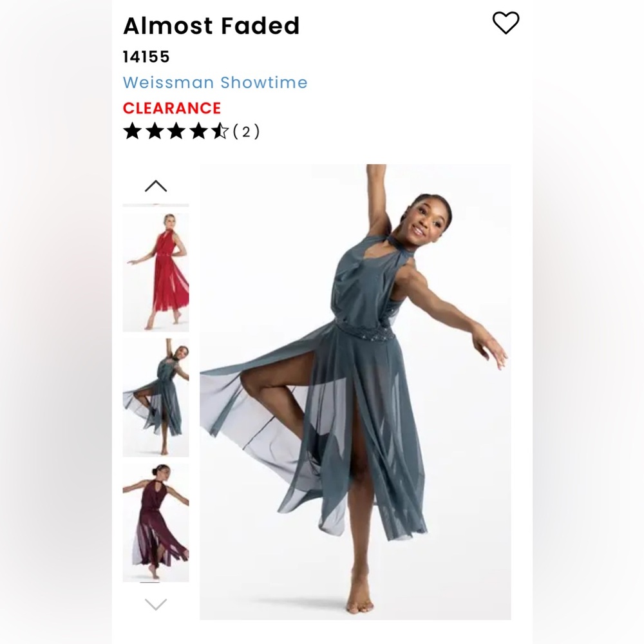Select the red dress thumbnail

pyautogui.click(x=156, y=272)
